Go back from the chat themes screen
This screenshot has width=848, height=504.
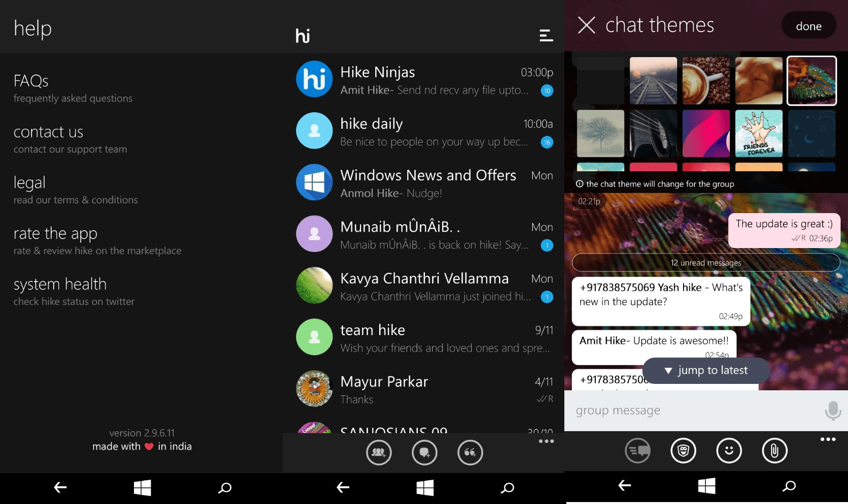point(624,485)
